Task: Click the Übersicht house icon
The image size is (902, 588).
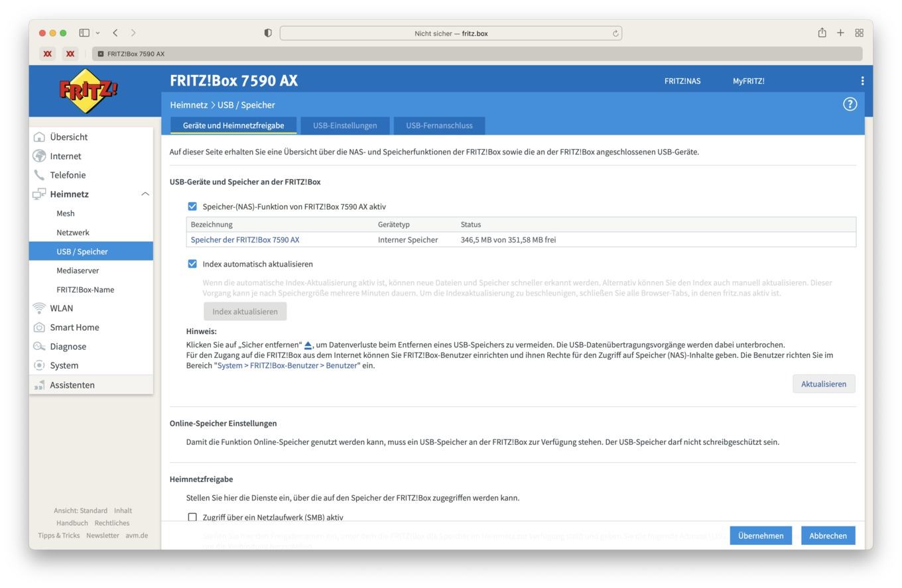Action: coord(39,137)
